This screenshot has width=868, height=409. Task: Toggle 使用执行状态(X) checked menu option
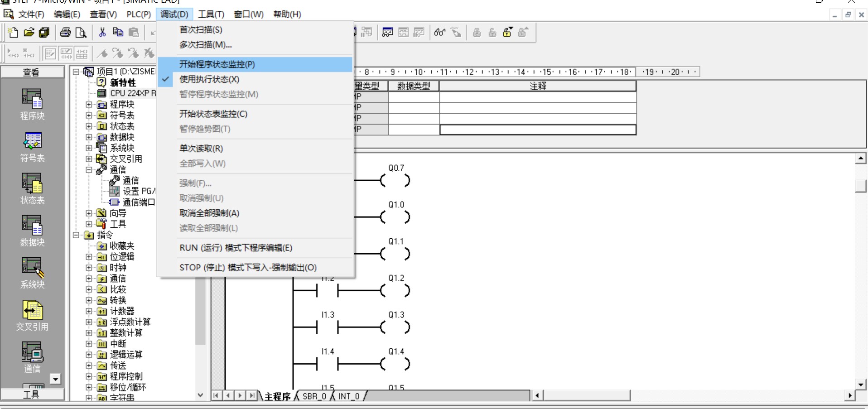209,79
